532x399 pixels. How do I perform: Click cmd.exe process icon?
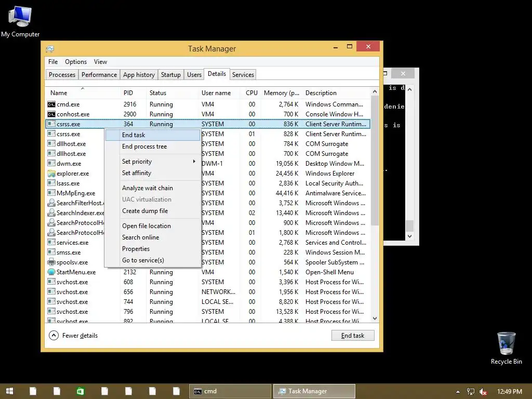click(x=51, y=104)
